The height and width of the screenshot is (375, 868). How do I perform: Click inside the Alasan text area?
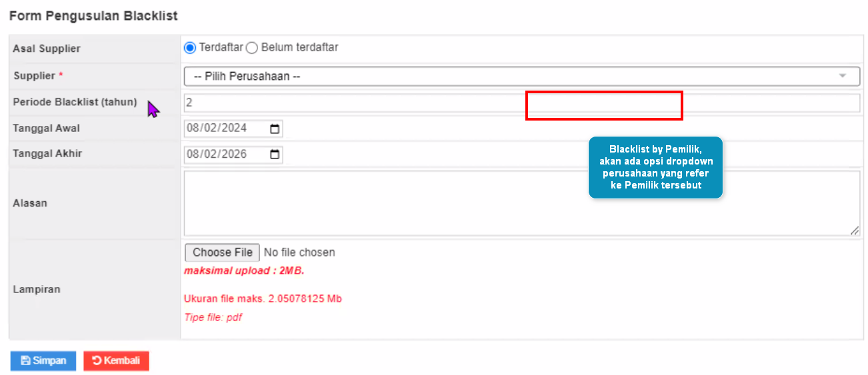coord(522,203)
